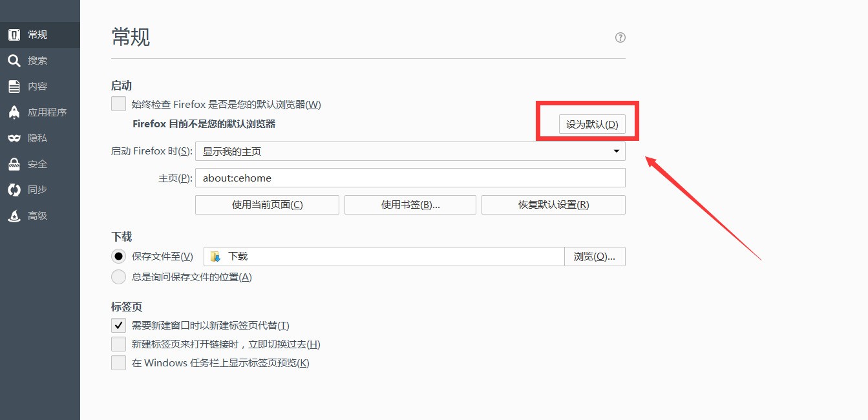Click 使用当前页面(C) button
The height and width of the screenshot is (420, 868).
click(x=267, y=205)
